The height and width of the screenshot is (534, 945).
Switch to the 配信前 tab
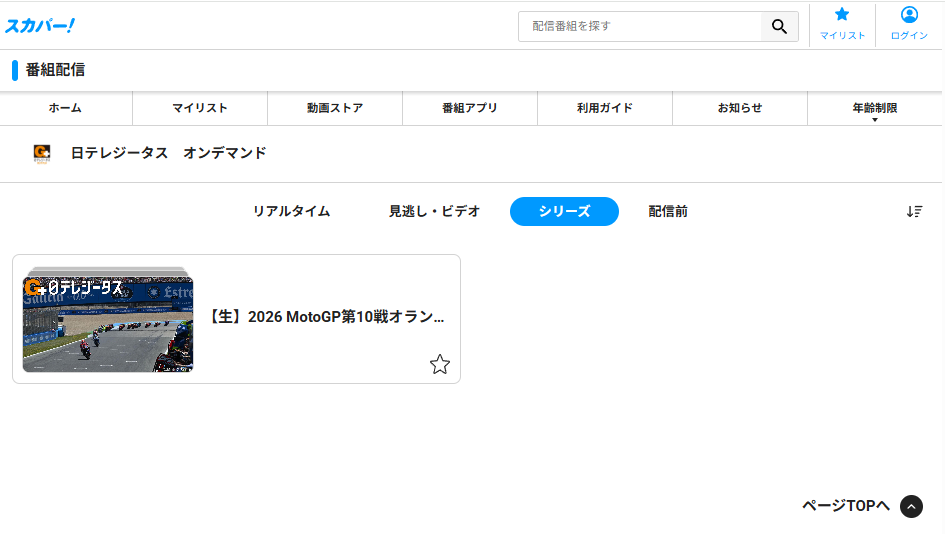pyautogui.click(x=668, y=212)
